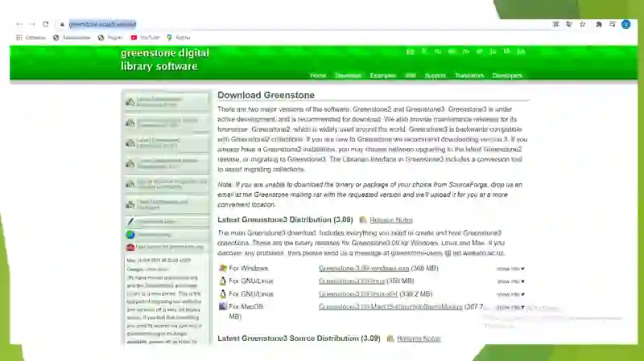
Task: Expand show info for GNU/Linux 358 MB
Action: (x=510, y=281)
